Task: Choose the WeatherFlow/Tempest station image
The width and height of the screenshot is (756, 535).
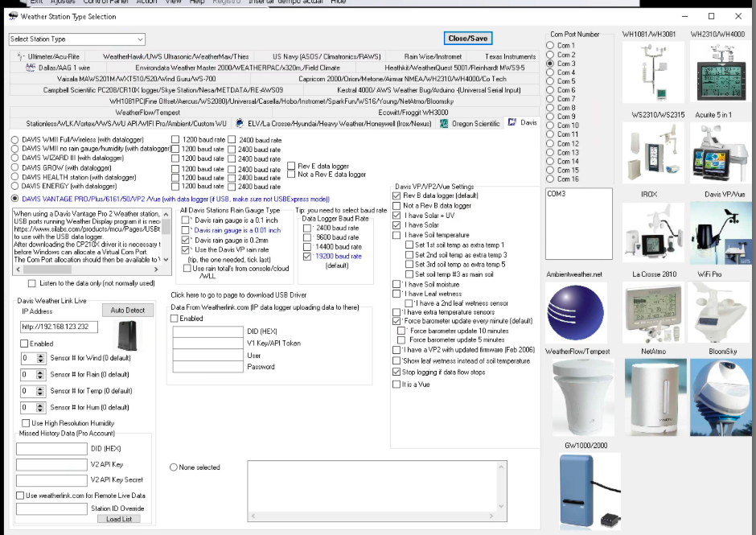Action: (x=583, y=397)
